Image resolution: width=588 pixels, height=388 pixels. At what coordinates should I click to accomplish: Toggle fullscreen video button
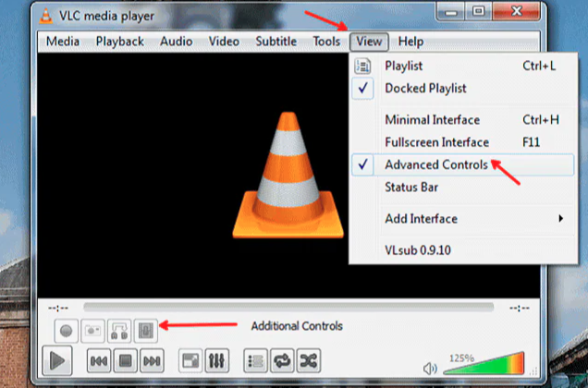190,361
